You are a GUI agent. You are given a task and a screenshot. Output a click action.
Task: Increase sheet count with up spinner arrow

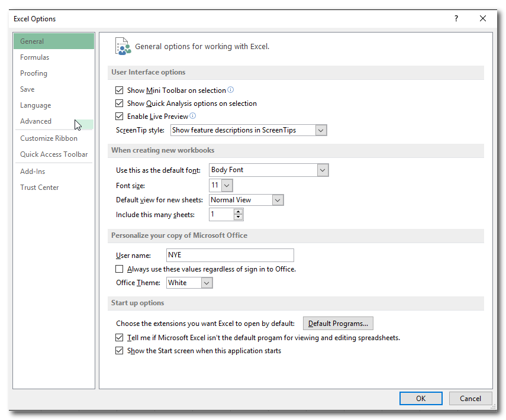(238, 211)
